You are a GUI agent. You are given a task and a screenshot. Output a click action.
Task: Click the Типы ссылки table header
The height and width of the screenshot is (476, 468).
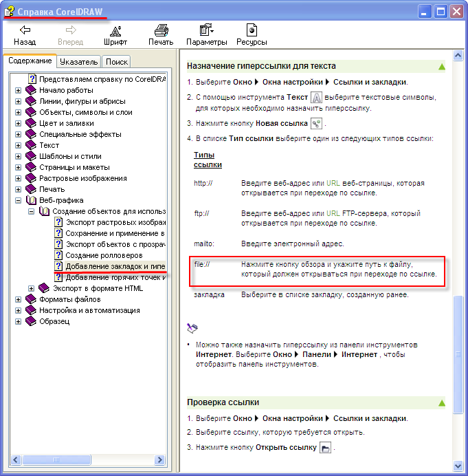click(208, 160)
